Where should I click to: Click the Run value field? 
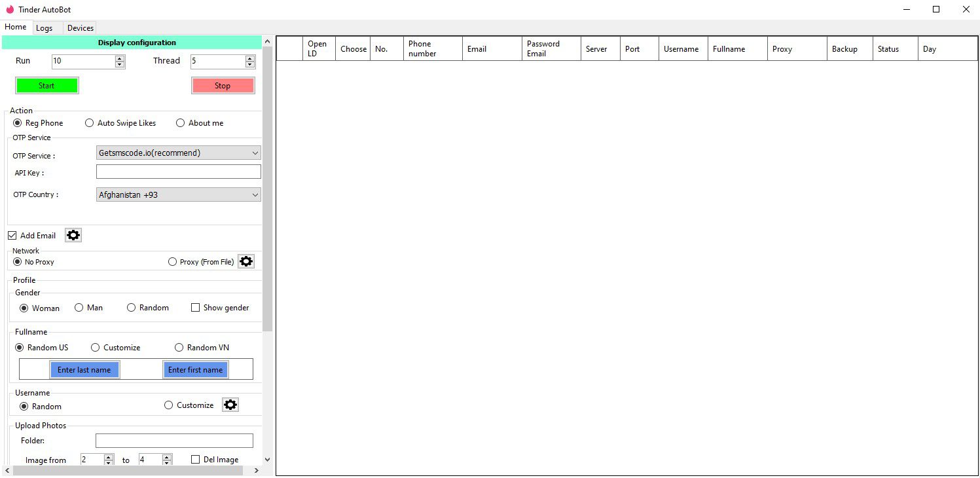tap(84, 62)
